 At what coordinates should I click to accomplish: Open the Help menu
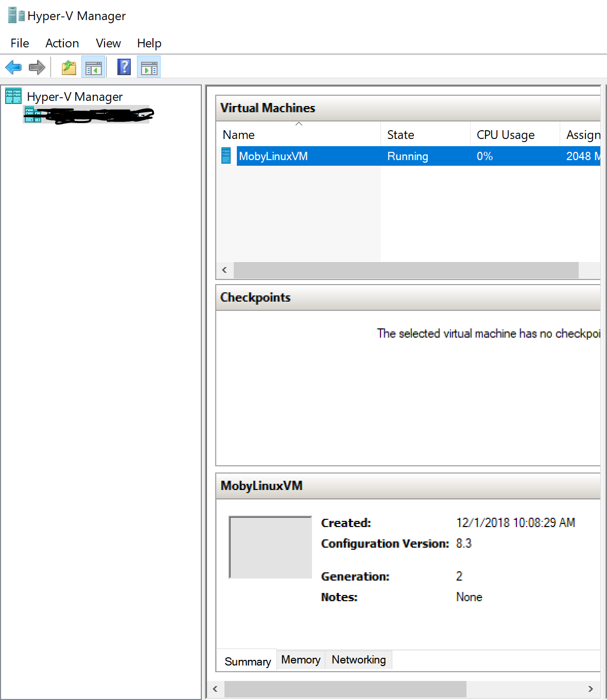click(149, 43)
